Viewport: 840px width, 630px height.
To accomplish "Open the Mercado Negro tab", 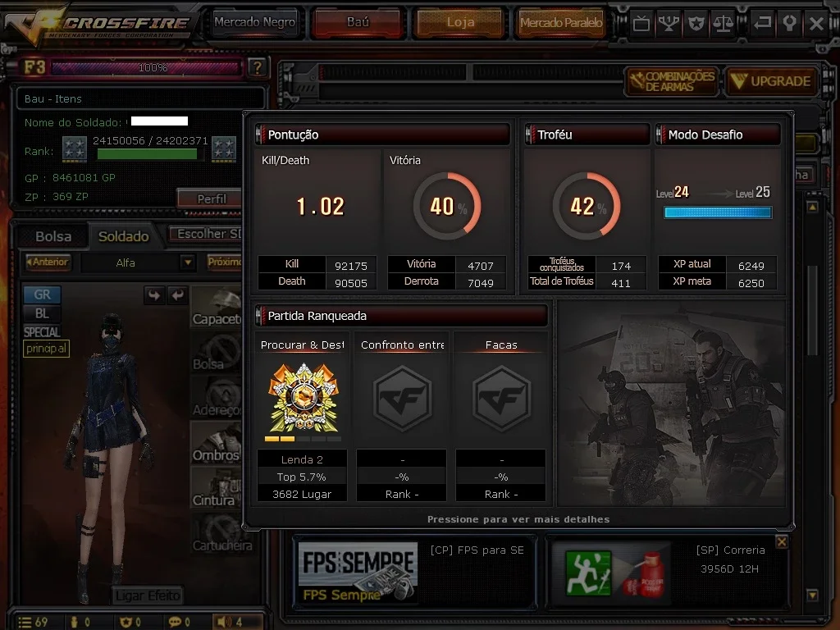I will click(x=254, y=22).
